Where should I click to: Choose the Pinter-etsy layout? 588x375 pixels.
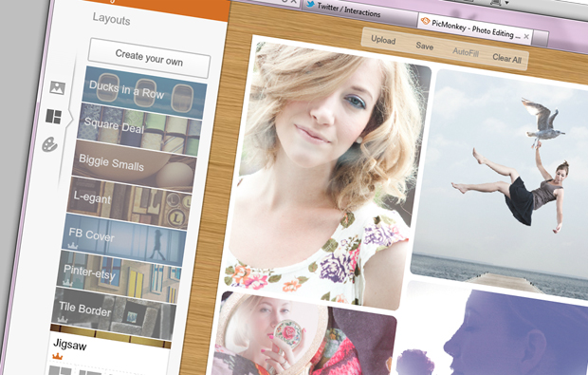(118, 276)
